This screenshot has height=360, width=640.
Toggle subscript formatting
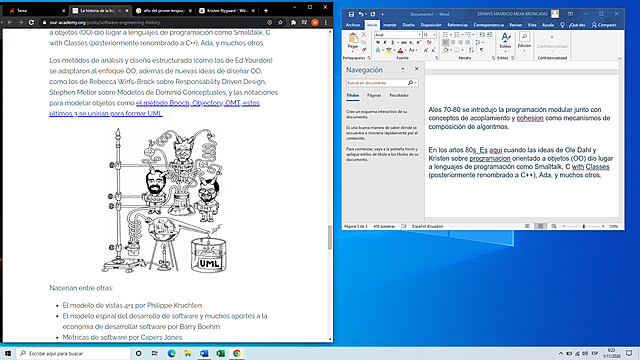click(x=411, y=42)
